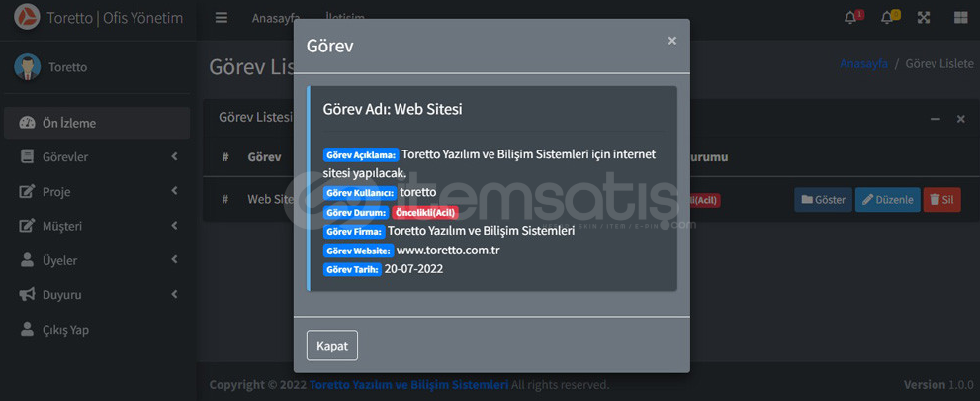
Task: Remove the Görev Listesi card
Action: click(x=960, y=119)
